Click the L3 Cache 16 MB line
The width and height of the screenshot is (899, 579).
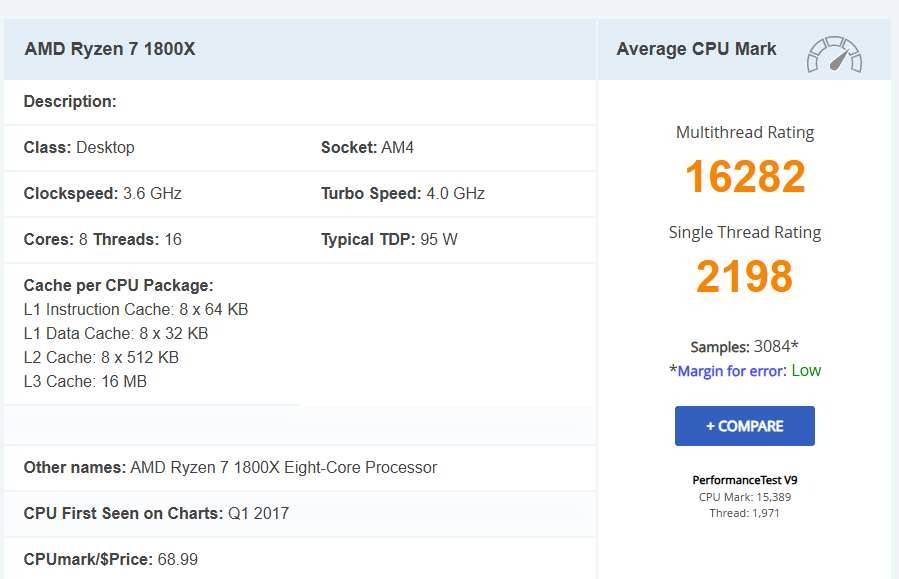[x=85, y=381]
